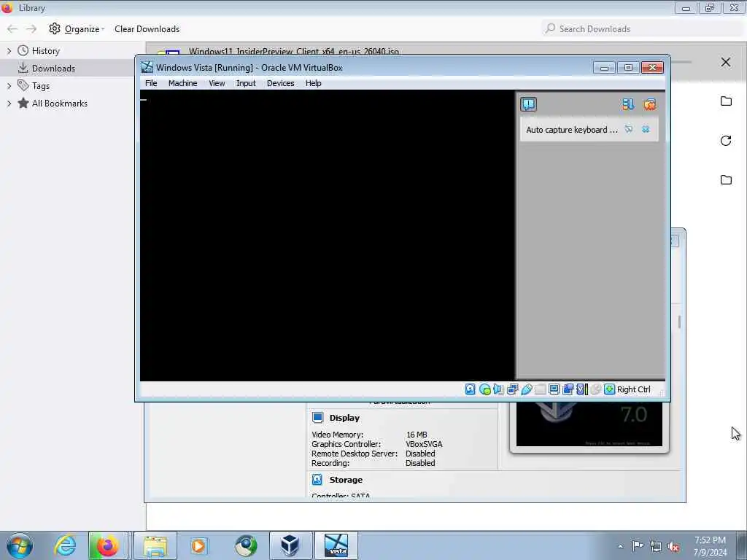The height and width of the screenshot is (560, 747).
Task: Click the delete all notifications icon
Action: pos(649,104)
